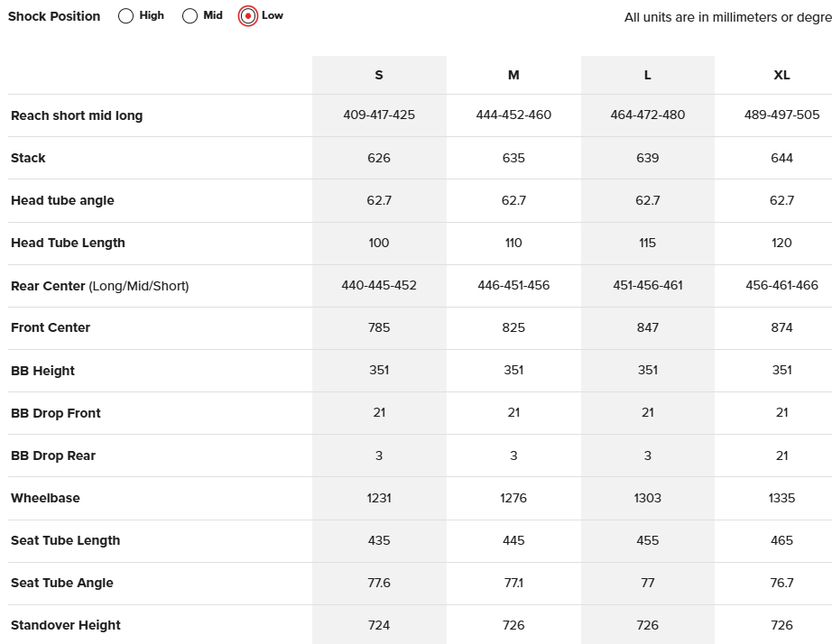Click the M size column header
Image resolution: width=832 pixels, height=644 pixels.
point(513,75)
